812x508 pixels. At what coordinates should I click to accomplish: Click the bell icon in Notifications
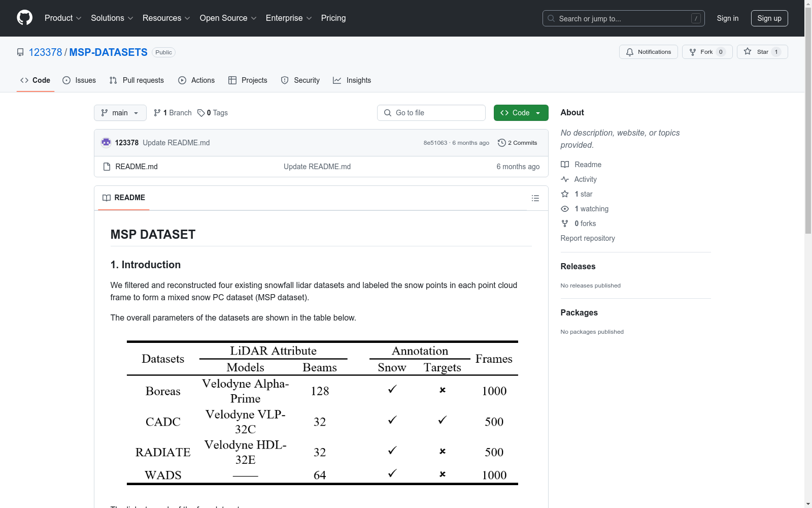(630, 52)
